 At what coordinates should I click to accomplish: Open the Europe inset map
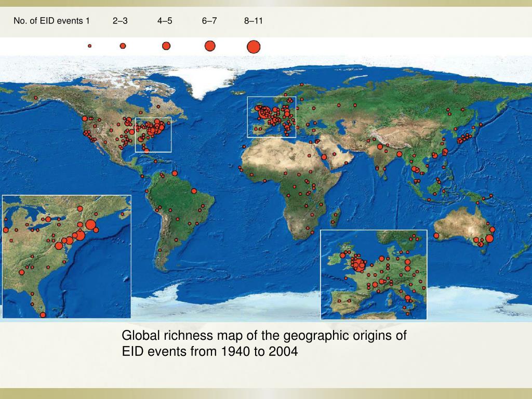pos(374,274)
